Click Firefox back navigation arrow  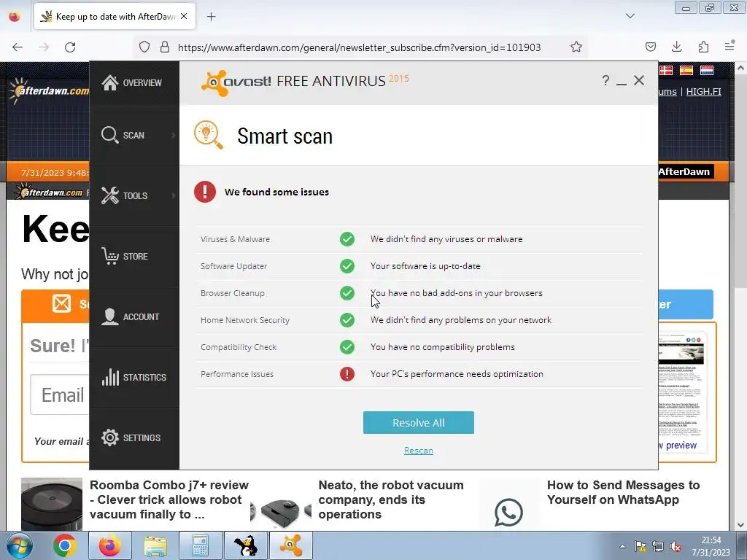pos(18,47)
